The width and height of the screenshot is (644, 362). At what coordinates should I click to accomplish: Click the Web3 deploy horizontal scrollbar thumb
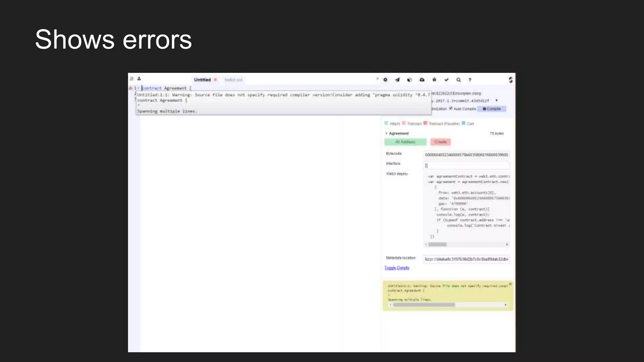(x=437, y=244)
